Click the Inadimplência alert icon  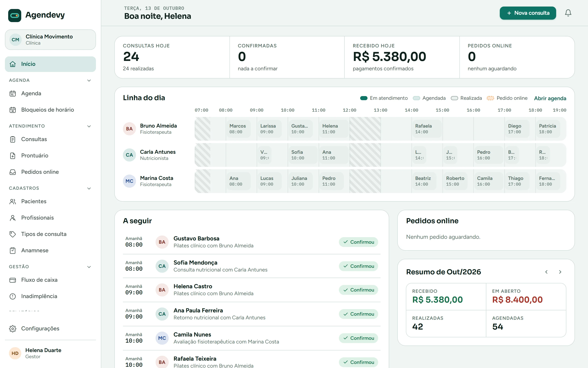point(13,296)
